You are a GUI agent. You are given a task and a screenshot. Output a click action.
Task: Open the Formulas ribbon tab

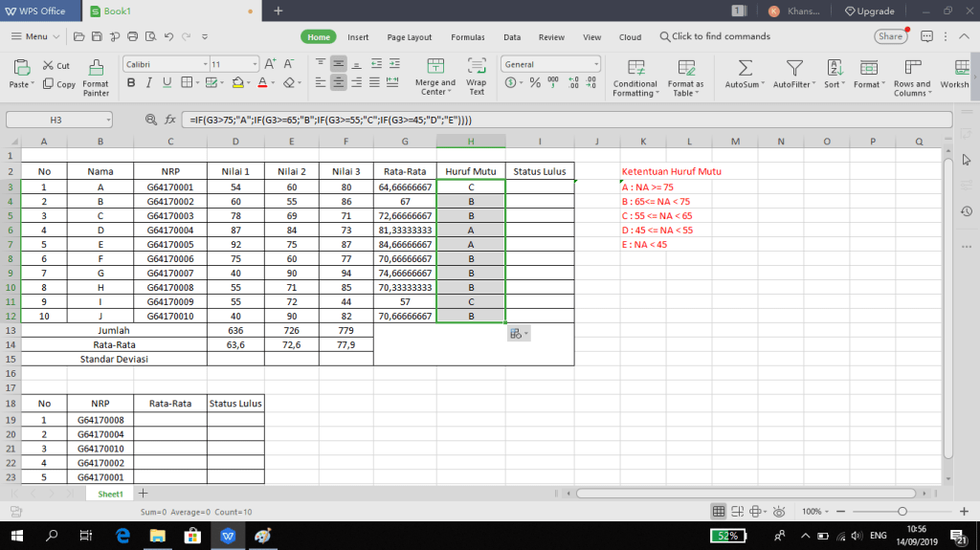pos(468,37)
